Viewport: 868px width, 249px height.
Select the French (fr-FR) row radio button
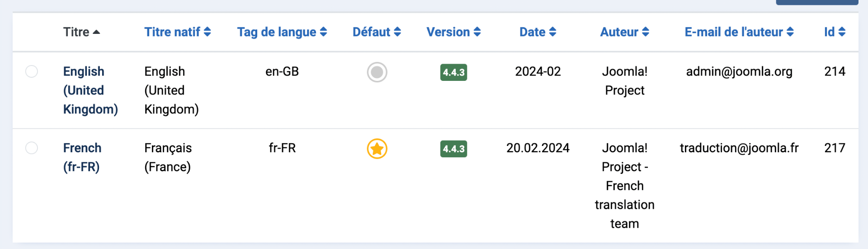[32, 148]
